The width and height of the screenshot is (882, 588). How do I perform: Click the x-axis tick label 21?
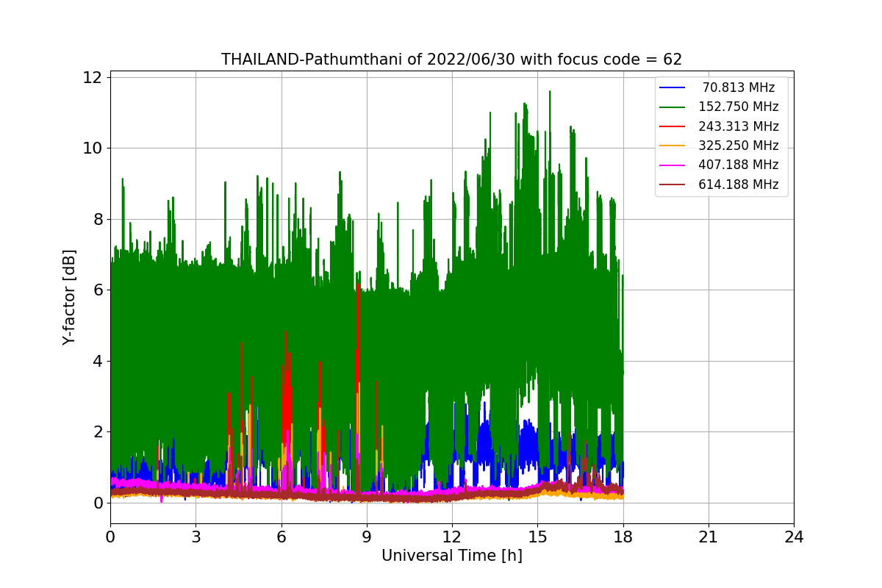709,537
